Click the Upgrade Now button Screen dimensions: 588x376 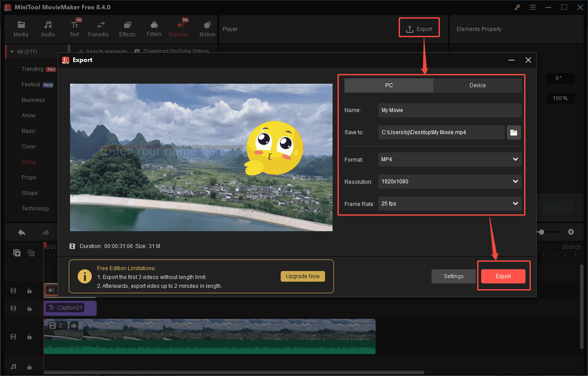tap(303, 276)
